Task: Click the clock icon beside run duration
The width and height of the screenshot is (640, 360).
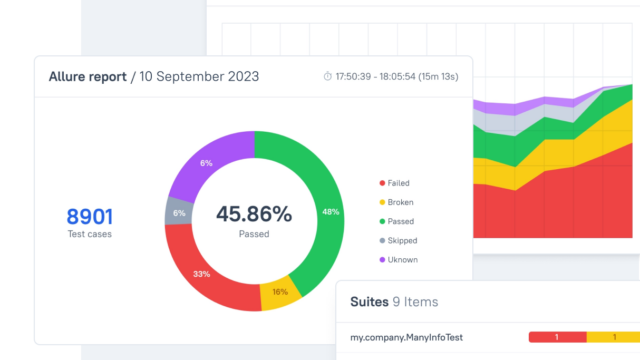Action: (x=327, y=76)
